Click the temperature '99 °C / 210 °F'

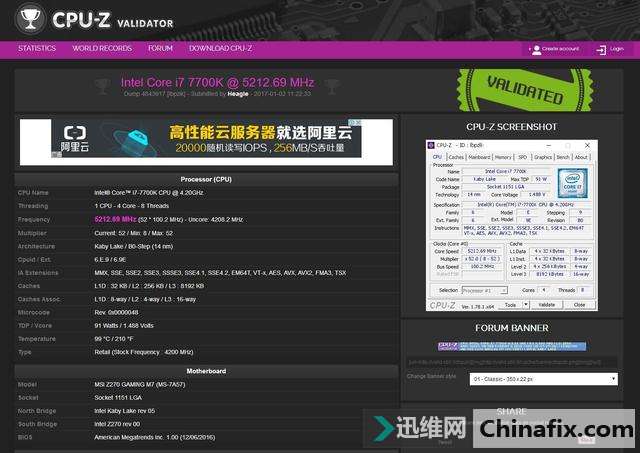pos(114,339)
